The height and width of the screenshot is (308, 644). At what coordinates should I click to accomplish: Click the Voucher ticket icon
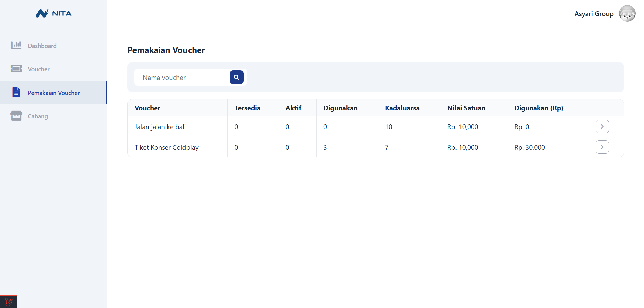point(16,69)
